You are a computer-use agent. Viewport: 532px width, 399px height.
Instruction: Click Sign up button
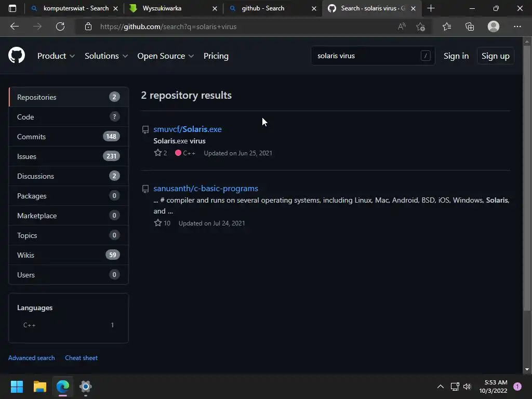click(495, 56)
